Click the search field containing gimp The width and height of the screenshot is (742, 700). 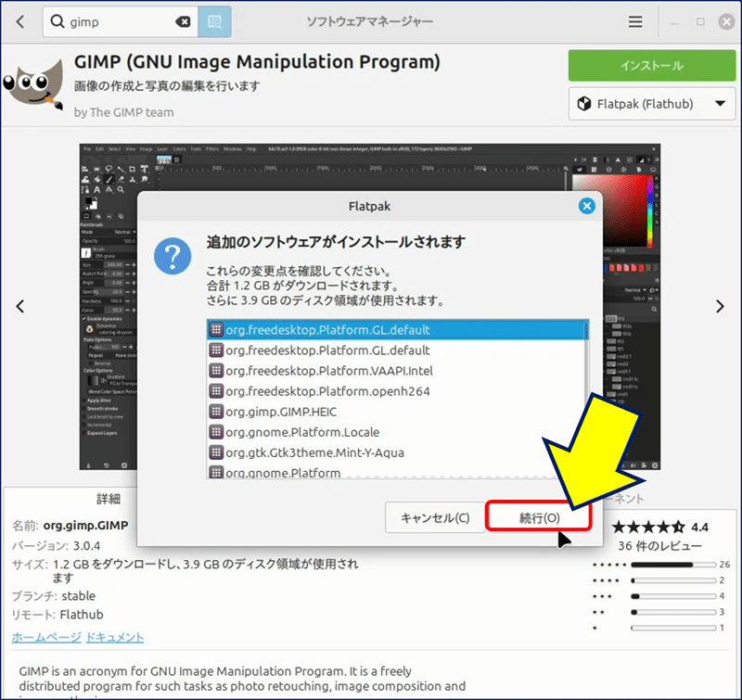(x=121, y=21)
